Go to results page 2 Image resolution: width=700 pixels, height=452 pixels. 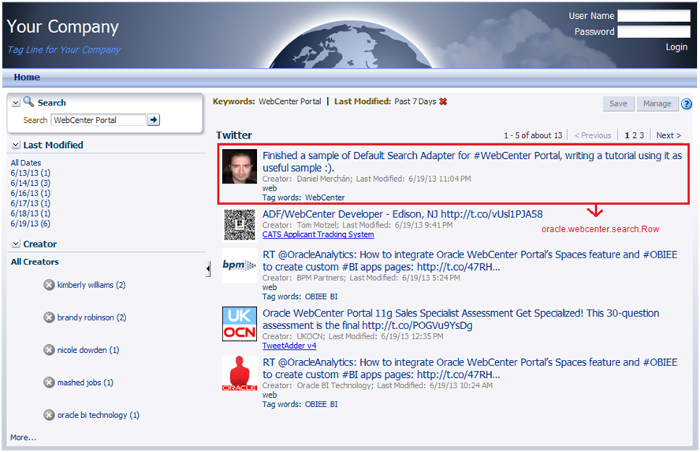634,135
